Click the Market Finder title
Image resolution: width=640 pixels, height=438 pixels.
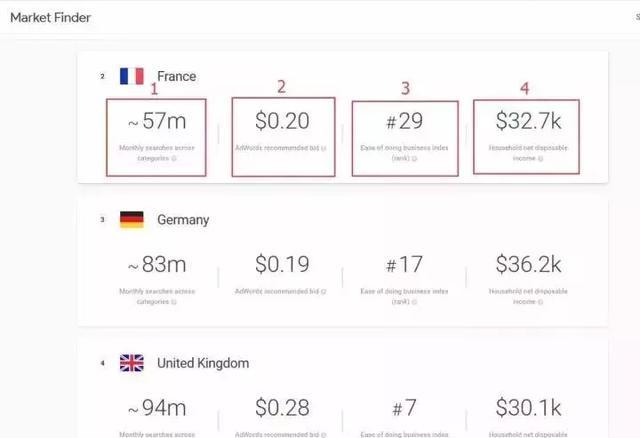pyautogui.click(x=50, y=18)
